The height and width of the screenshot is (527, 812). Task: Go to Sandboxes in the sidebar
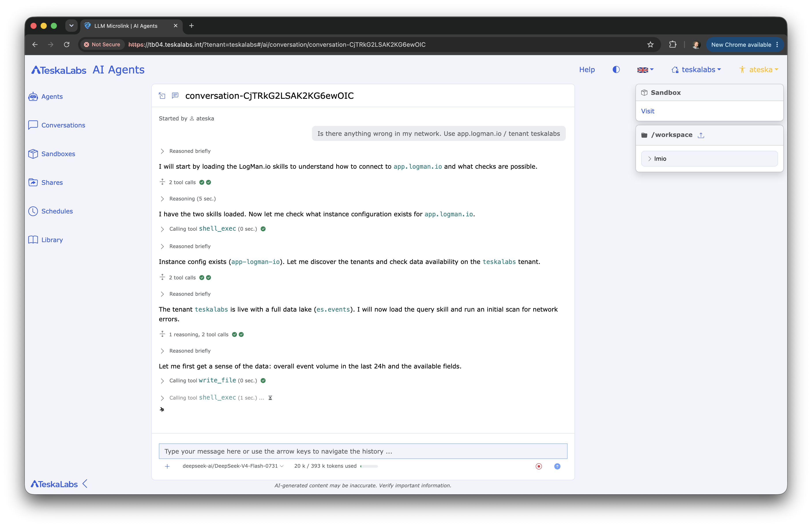(x=52, y=154)
